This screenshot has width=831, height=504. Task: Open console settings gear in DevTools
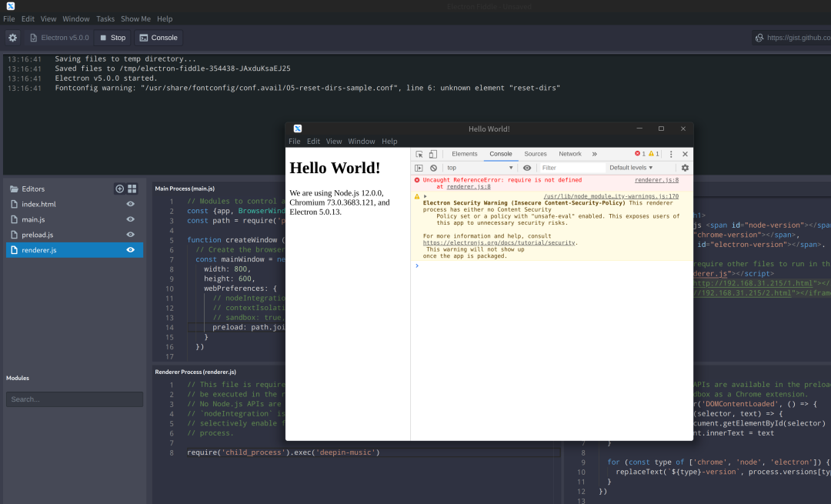685,168
